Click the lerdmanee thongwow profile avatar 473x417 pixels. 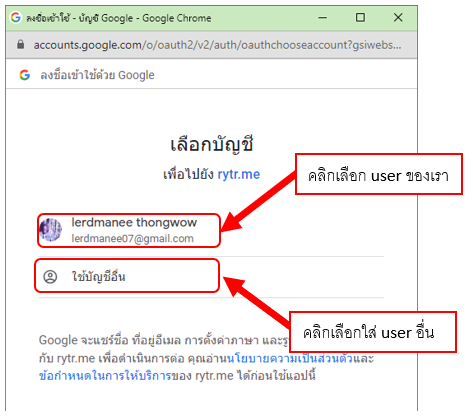[x=50, y=230]
